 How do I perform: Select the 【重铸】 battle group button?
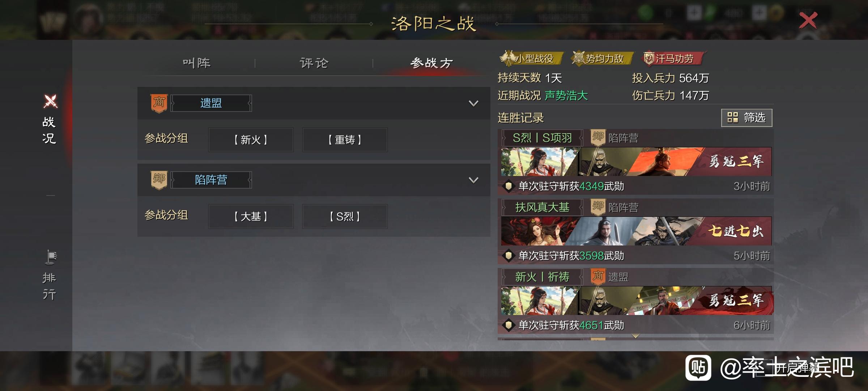click(x=345, y=140)
